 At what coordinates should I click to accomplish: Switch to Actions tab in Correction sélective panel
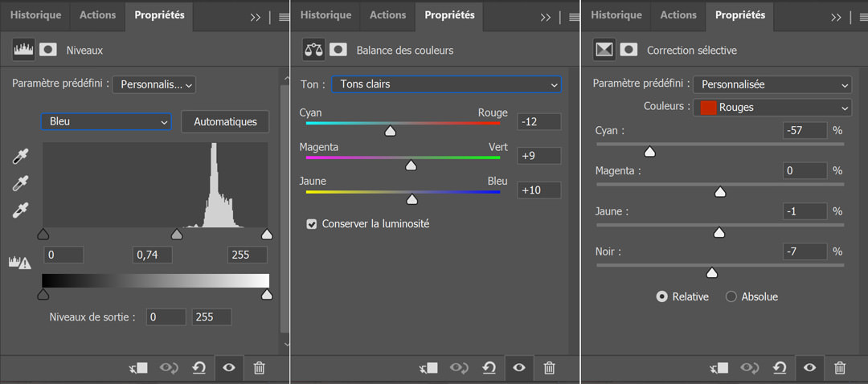pos(678,15)
